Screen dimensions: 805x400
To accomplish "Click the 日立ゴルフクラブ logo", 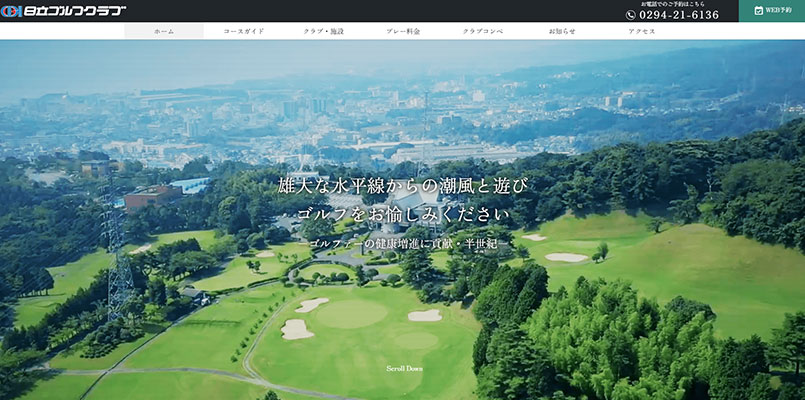I will [x=64, y=11].
